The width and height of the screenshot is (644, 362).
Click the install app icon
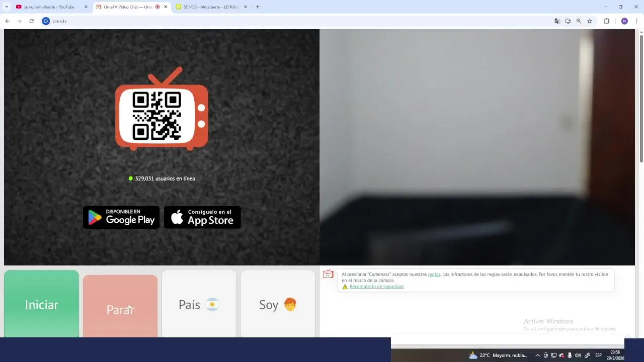pyautogui.click(x=568, y=21)
